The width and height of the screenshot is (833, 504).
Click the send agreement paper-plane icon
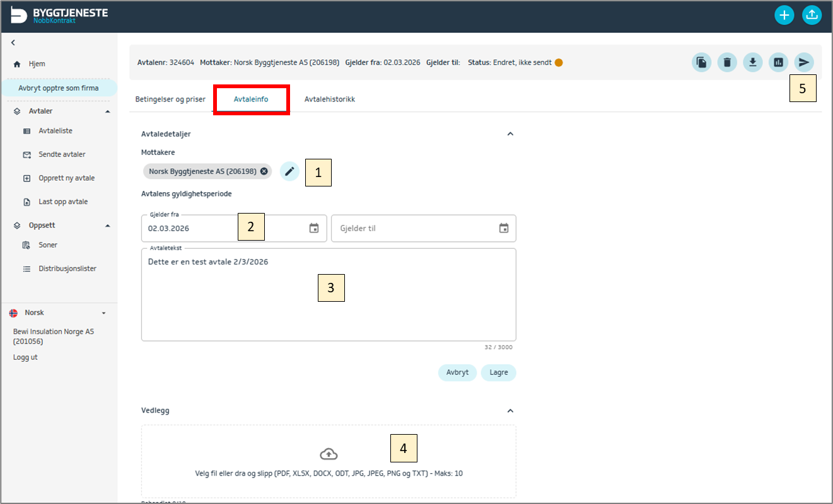coord(803,62)
